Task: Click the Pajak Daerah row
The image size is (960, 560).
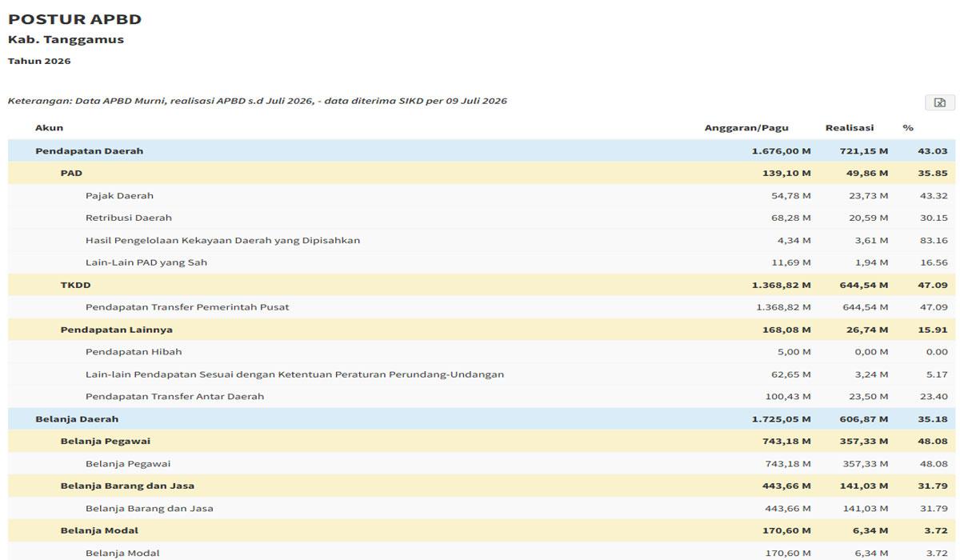Action: point(482,195)
